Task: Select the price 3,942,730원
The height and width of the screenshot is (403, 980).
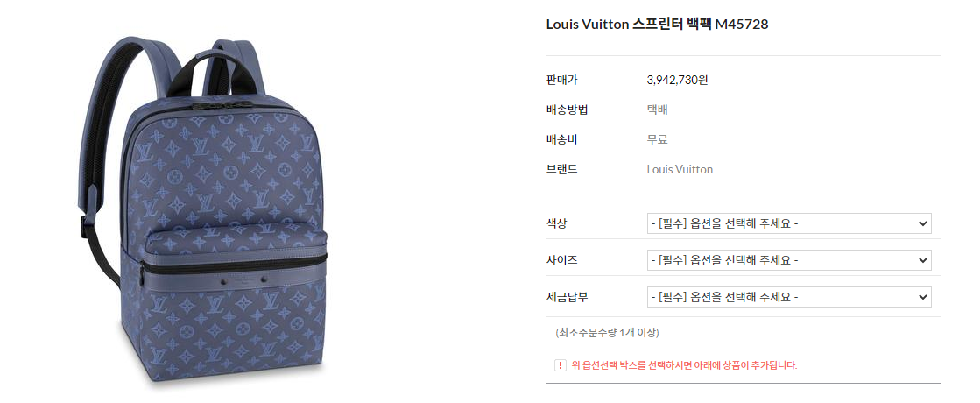Action: pyautogui.click(x=677, y=80)
